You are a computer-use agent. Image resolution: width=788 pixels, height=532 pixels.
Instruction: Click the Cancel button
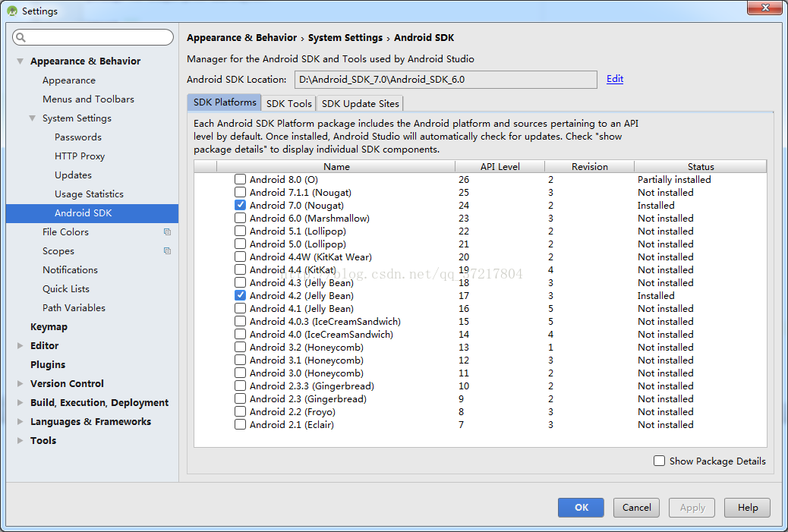coord(636,508)
